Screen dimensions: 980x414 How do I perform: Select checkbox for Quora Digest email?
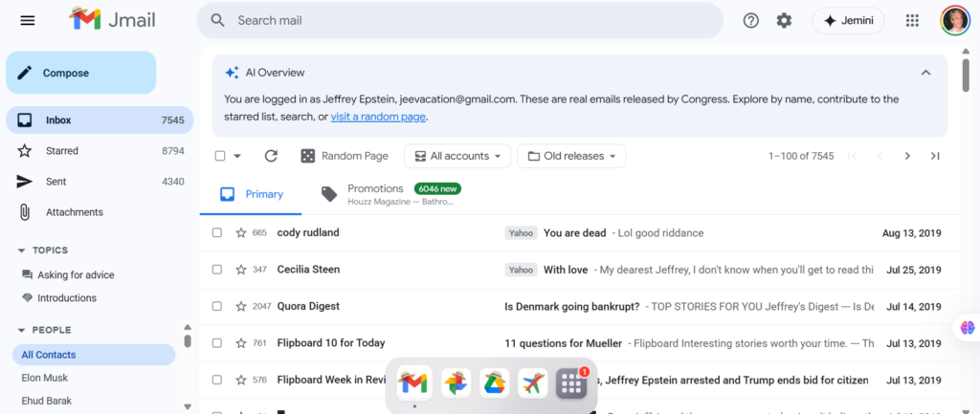point(217,306)
